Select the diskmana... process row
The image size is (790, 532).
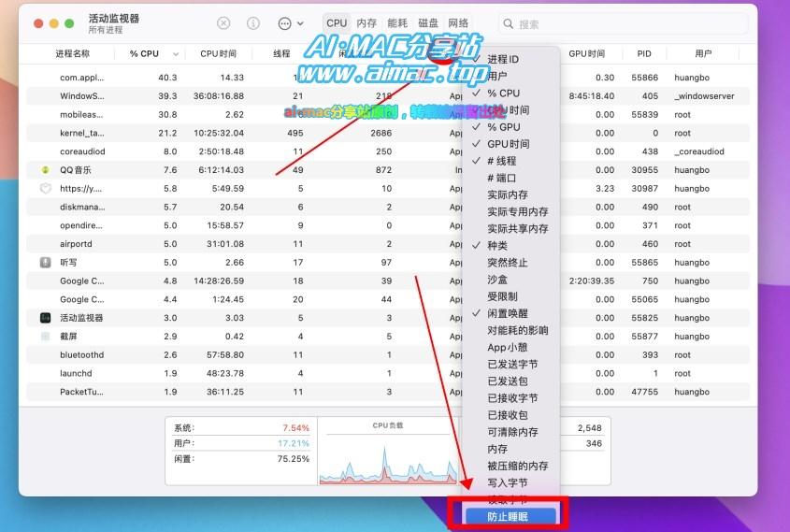coord(388,207)
